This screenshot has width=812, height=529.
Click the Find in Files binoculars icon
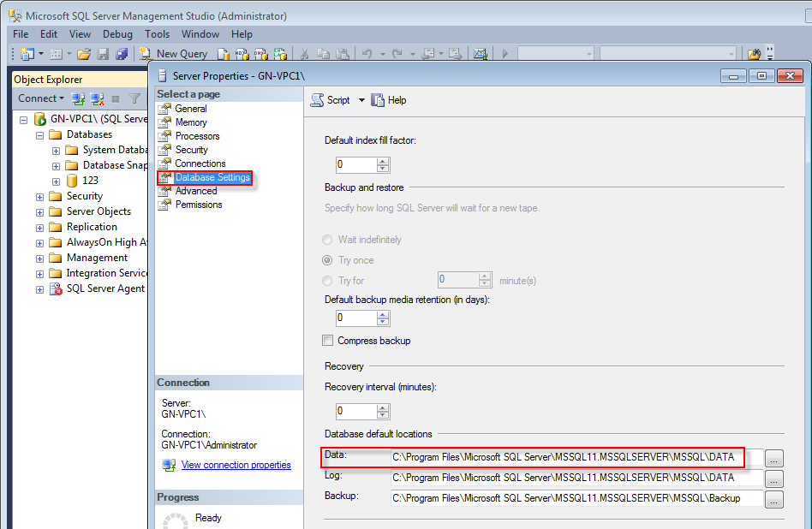point(754,54)
